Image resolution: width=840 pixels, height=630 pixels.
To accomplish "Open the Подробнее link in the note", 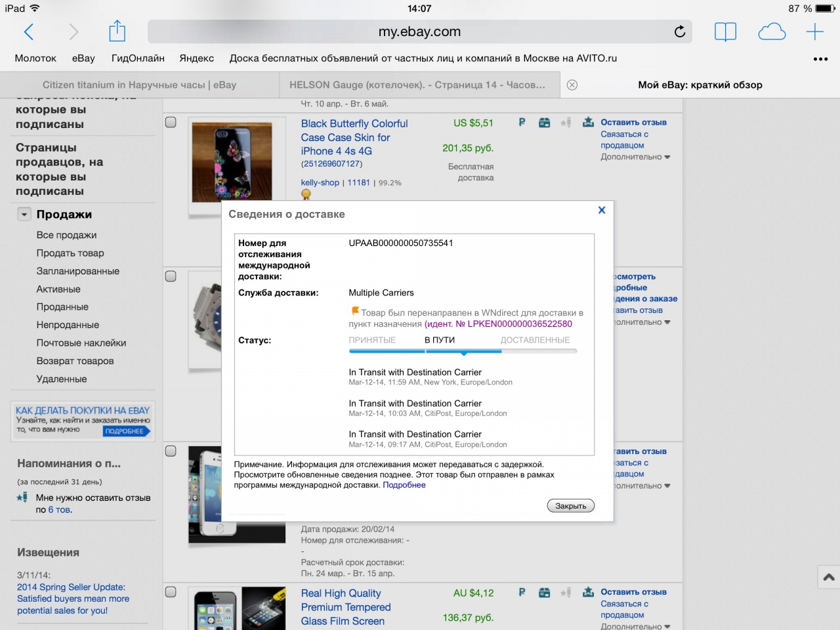I will 404,485.
